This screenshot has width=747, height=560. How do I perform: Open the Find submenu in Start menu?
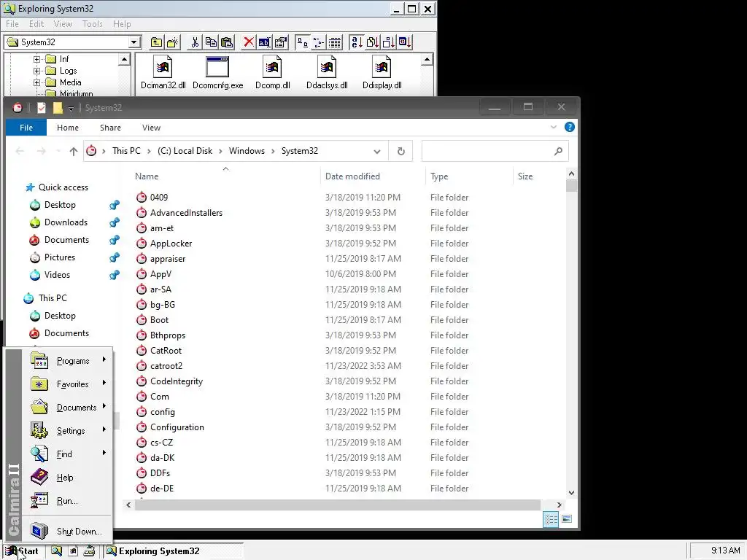point(68,454)
